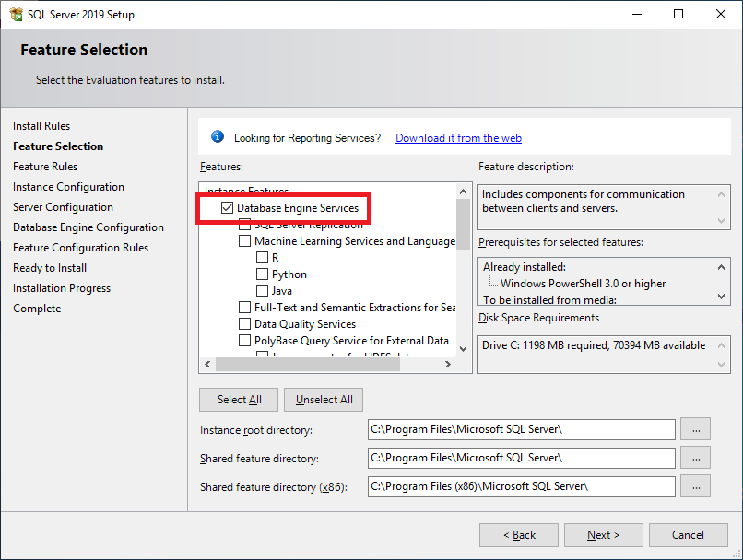Screen dimensions: 743x560
Task: Enable the Python checkbox
Action: point(263,274)
